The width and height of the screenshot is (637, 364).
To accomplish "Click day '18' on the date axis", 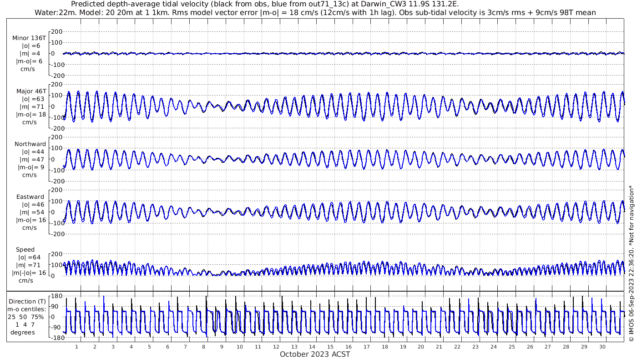I will (x=385, y=347).
